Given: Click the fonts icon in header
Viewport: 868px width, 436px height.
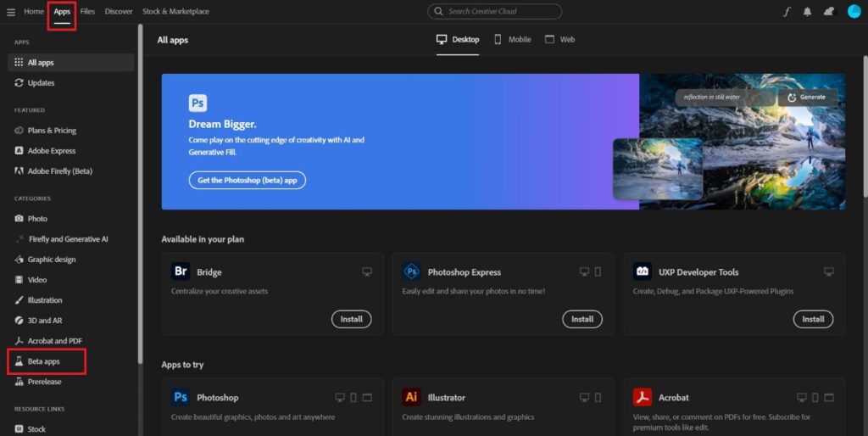Looking at the screenshot, I should [787, 12].
